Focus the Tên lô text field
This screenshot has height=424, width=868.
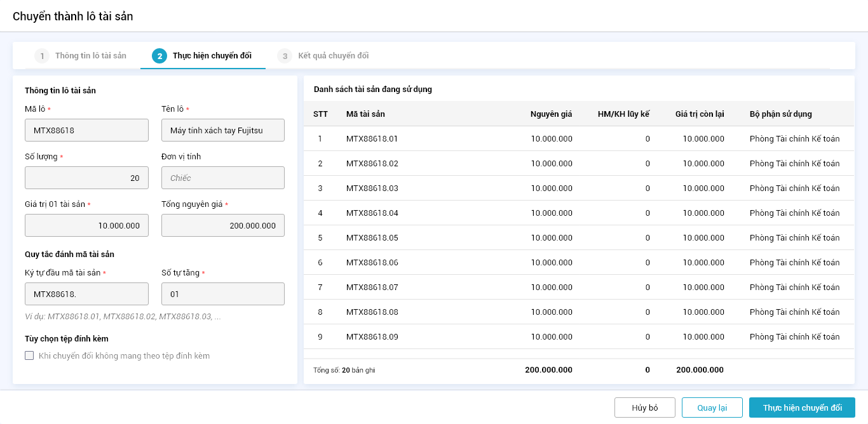pos(222,130)
